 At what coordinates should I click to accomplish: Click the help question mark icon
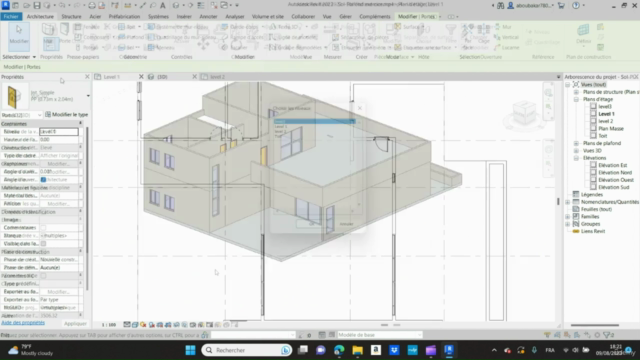576,5
